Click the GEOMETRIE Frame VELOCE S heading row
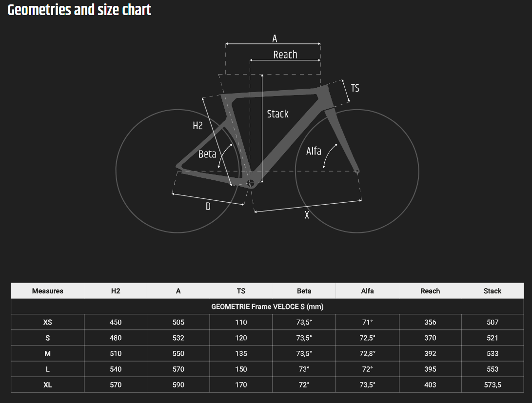 [267, 307]
